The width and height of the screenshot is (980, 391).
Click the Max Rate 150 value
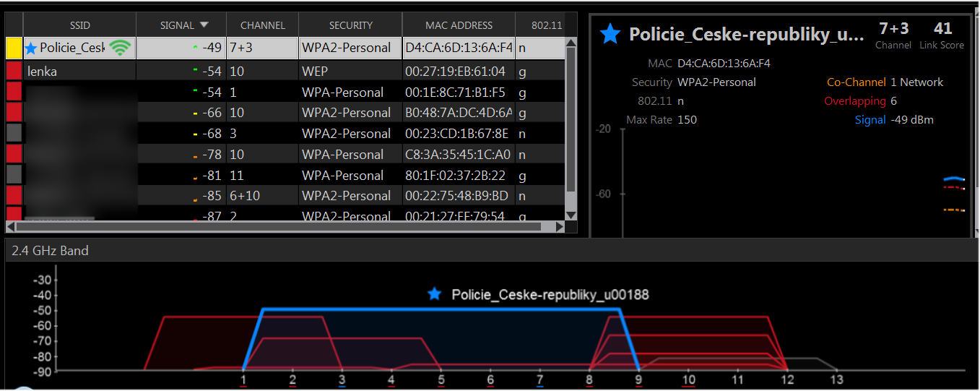point(687,120)
